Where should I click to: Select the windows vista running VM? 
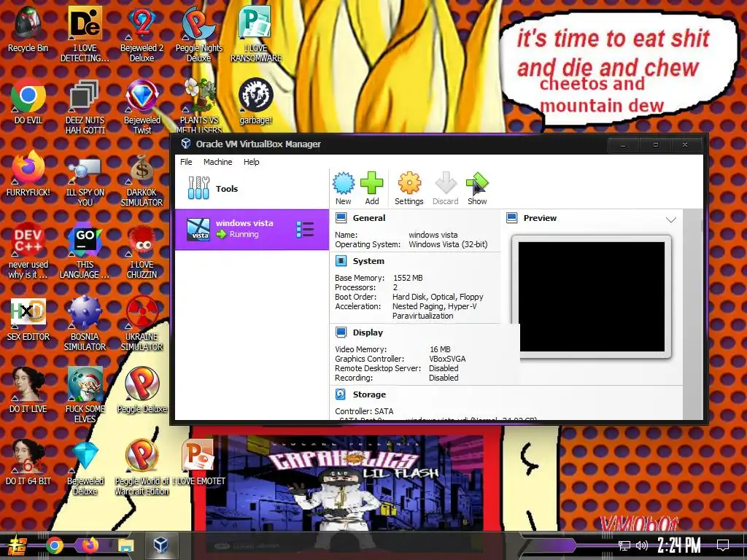pyautogui.click(x=252, y=230)
